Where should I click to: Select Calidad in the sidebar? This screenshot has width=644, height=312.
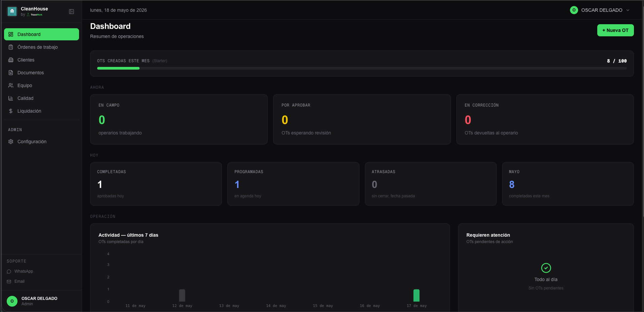(41, 98)
